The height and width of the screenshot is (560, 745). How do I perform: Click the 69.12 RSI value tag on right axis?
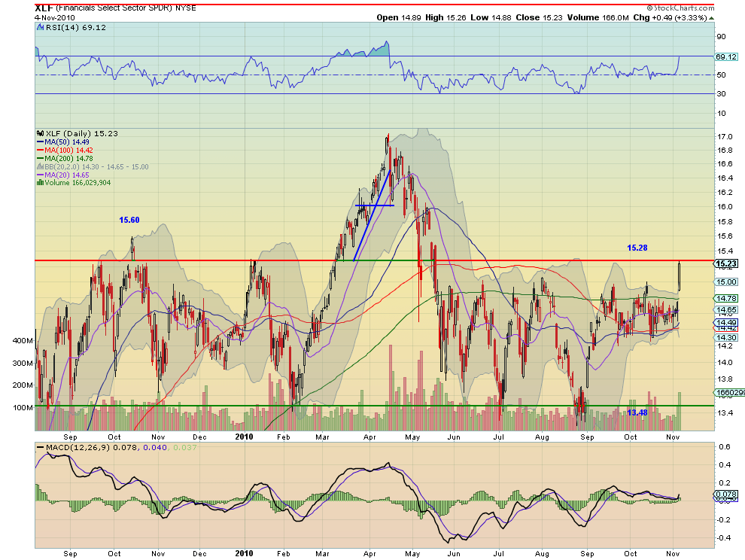coord(726,57)
